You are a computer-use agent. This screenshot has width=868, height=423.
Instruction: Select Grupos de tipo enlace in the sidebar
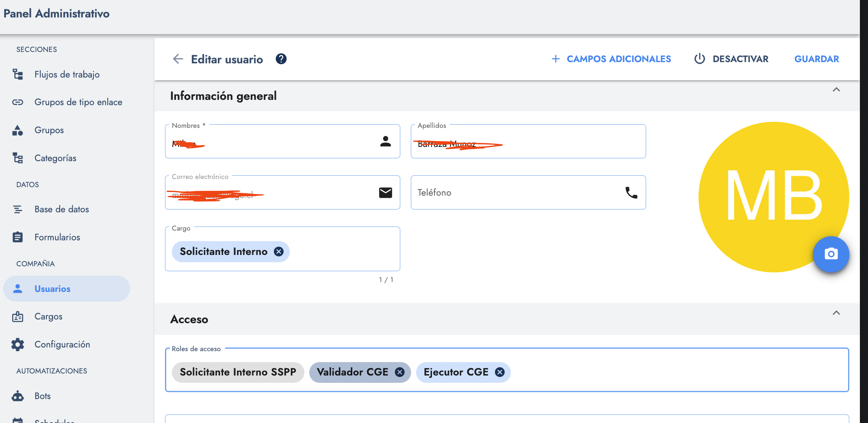tap(78, 102)
